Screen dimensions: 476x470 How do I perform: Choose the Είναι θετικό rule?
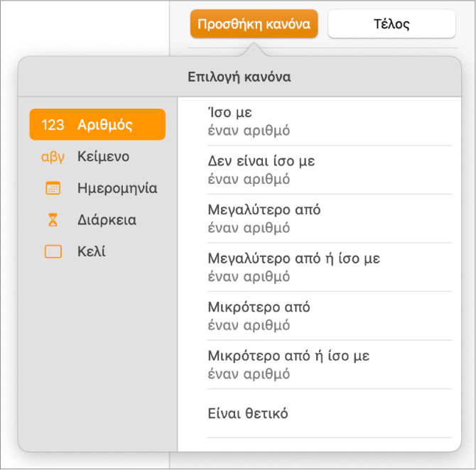[330, 413]
